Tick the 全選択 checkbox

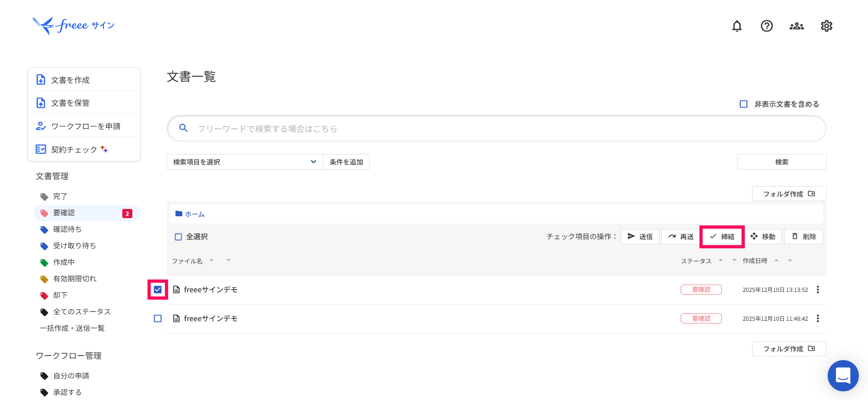[x=179, y=237]
